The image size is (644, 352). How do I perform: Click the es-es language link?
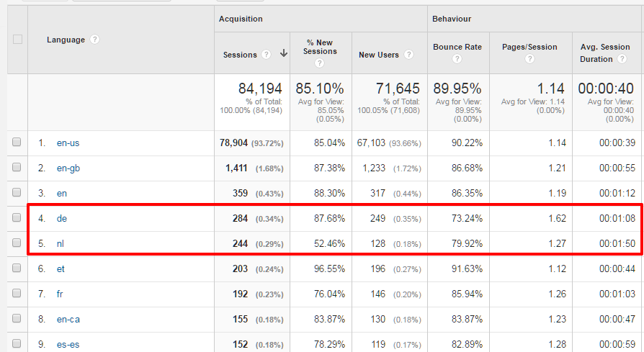point(68,345)
